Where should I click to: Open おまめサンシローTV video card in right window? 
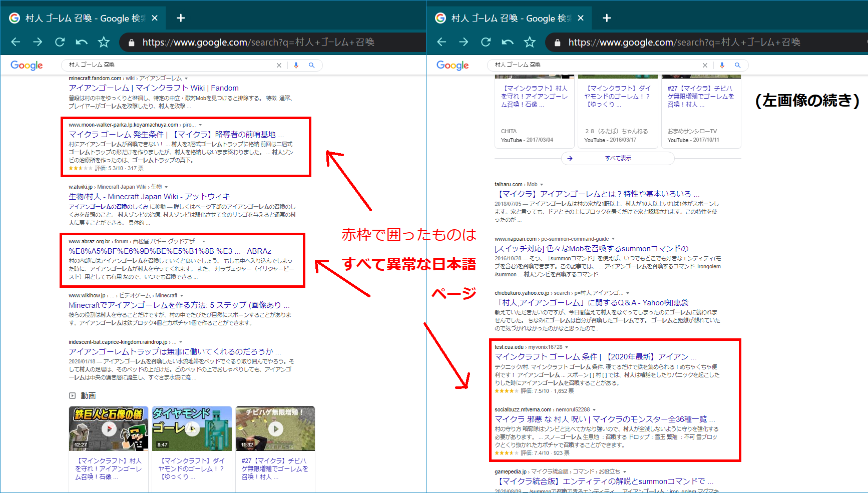pos(701,112)
